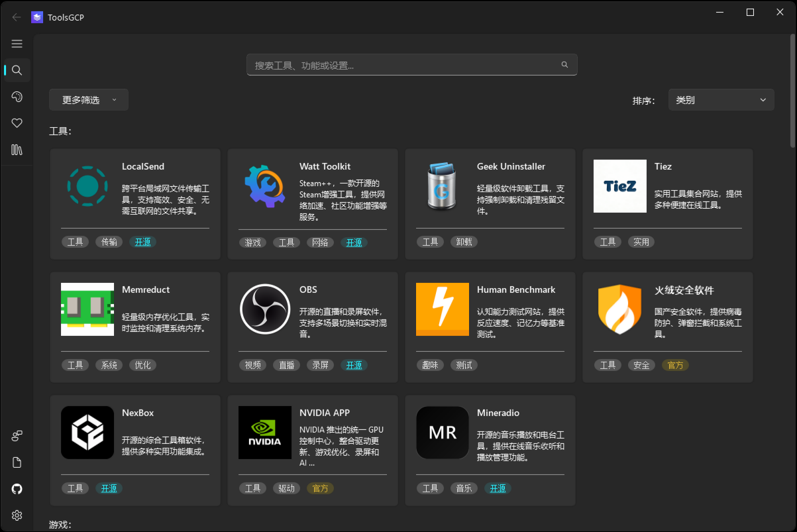
Task: Click the 官方 tag on 火绒安全软件 card
Action: (676, 365)
